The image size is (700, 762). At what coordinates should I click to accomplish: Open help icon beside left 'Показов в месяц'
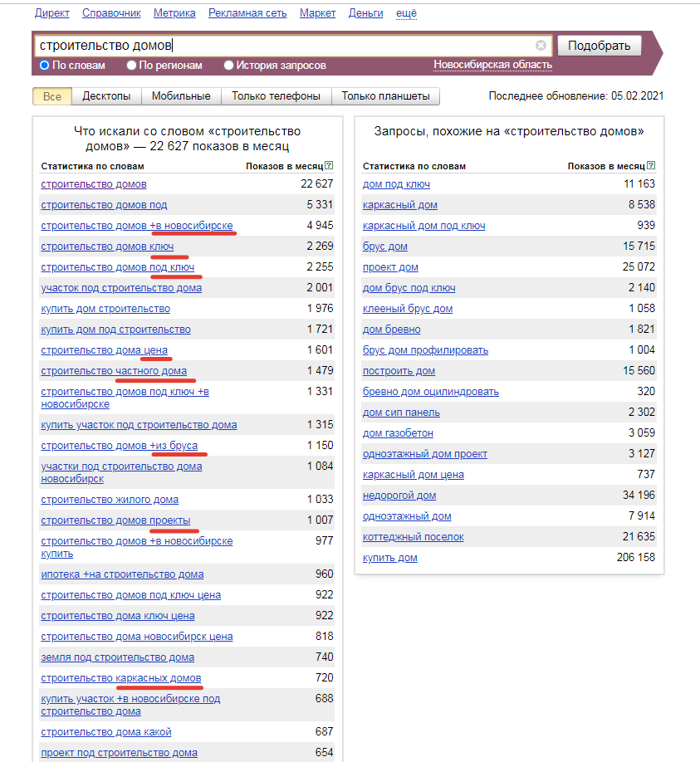point(329,166)
